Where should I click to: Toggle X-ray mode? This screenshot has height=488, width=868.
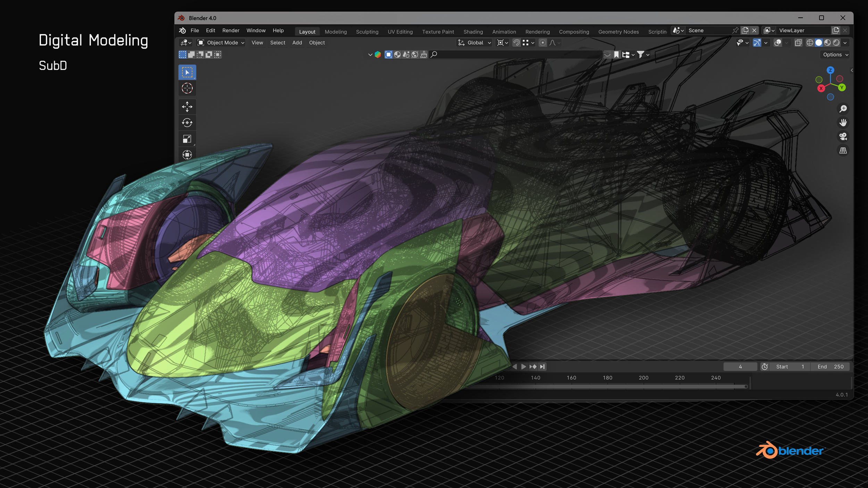798,43
